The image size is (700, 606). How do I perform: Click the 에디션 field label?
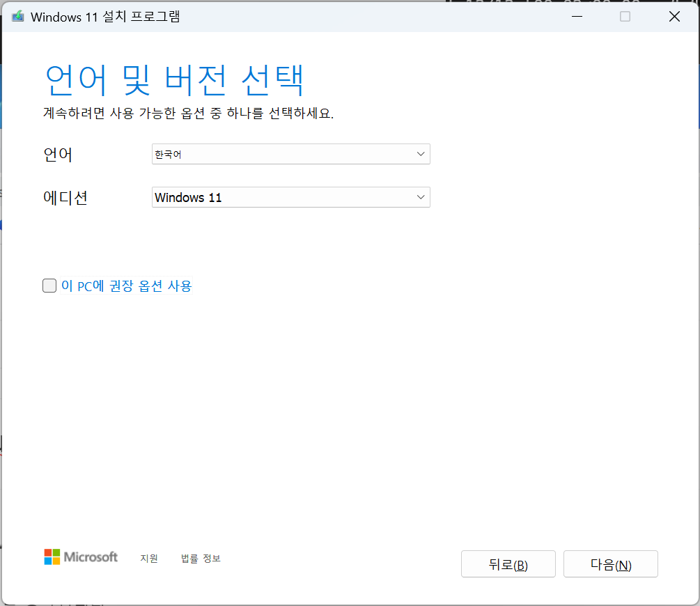[65, 197]
